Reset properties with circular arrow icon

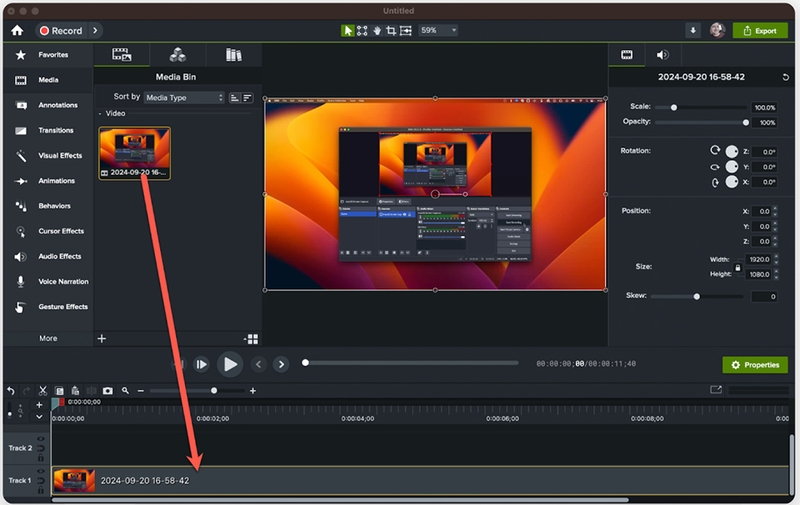click(785, 77)
